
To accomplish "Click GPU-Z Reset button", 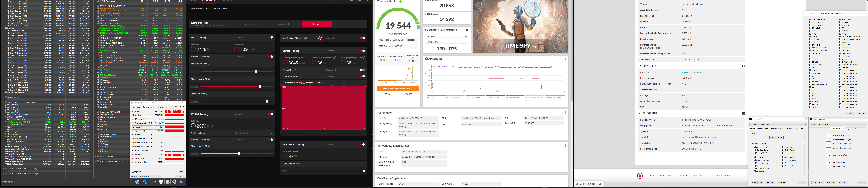I will (181, 172).
